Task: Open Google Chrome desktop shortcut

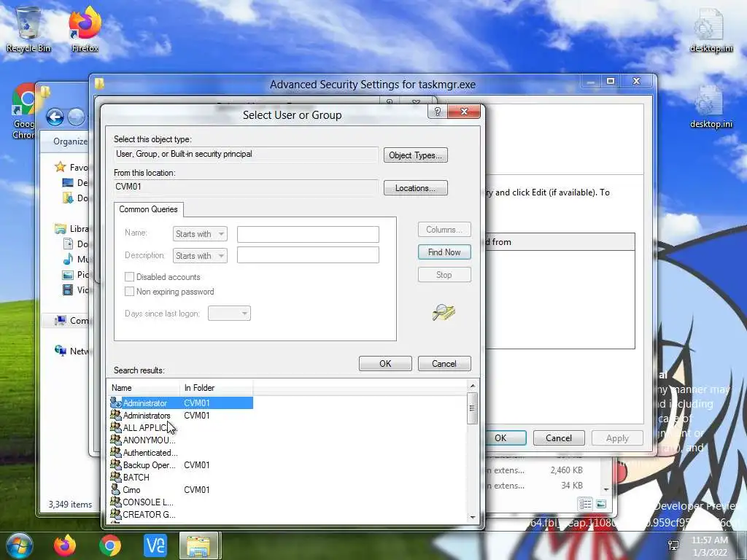Action: (24, 112)
